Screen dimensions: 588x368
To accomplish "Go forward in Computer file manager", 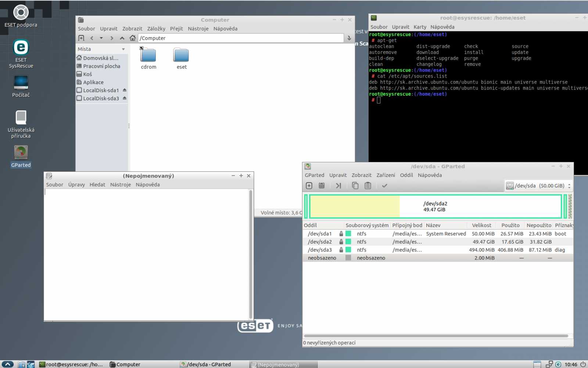I will pyautogui.click(x=112, y=38).
